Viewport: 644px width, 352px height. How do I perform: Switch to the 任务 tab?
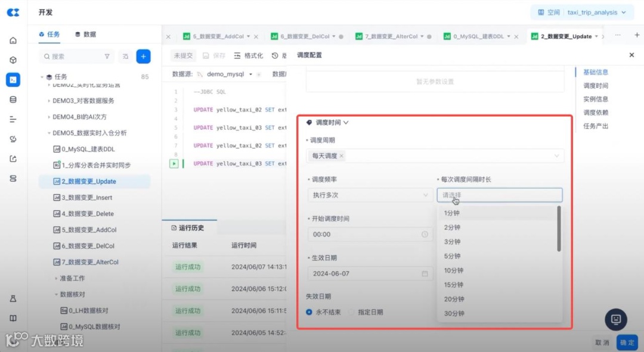pyautogui.click(x=49, y=35)
